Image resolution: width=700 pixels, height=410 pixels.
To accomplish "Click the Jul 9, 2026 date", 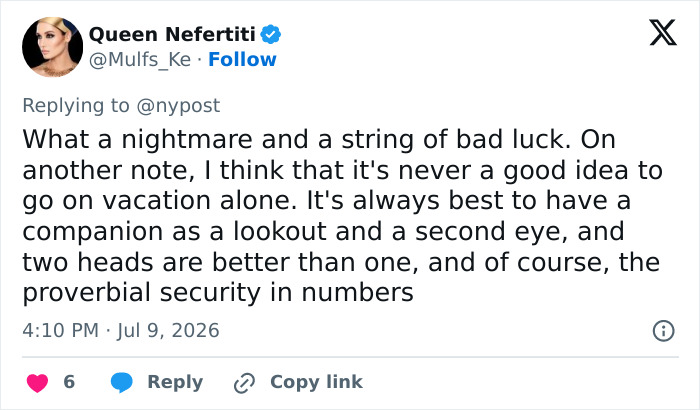I will pos(168,331).
